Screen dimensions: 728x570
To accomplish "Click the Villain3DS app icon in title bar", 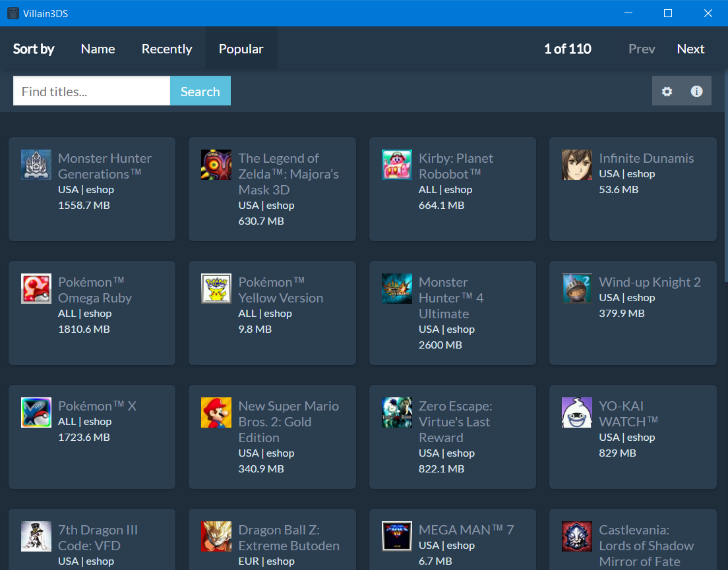I will 13,13.
